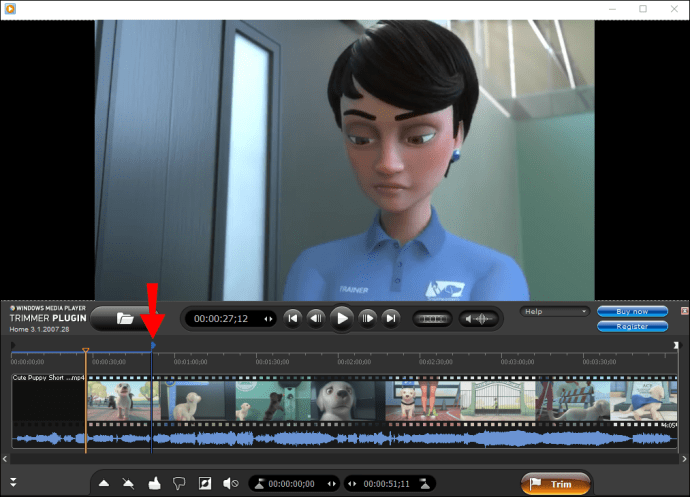Screen dimensions: 690x497
Task: Click the end time field 00:00:51;11
Action: [x=386, y=484]
